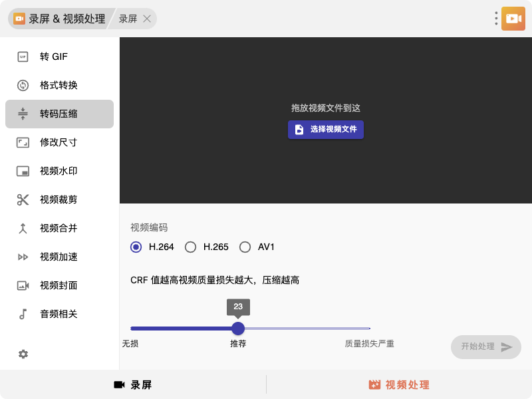Open the 视频水印 menu item
The image size is (532, 399).
click(x=59, y=171)
